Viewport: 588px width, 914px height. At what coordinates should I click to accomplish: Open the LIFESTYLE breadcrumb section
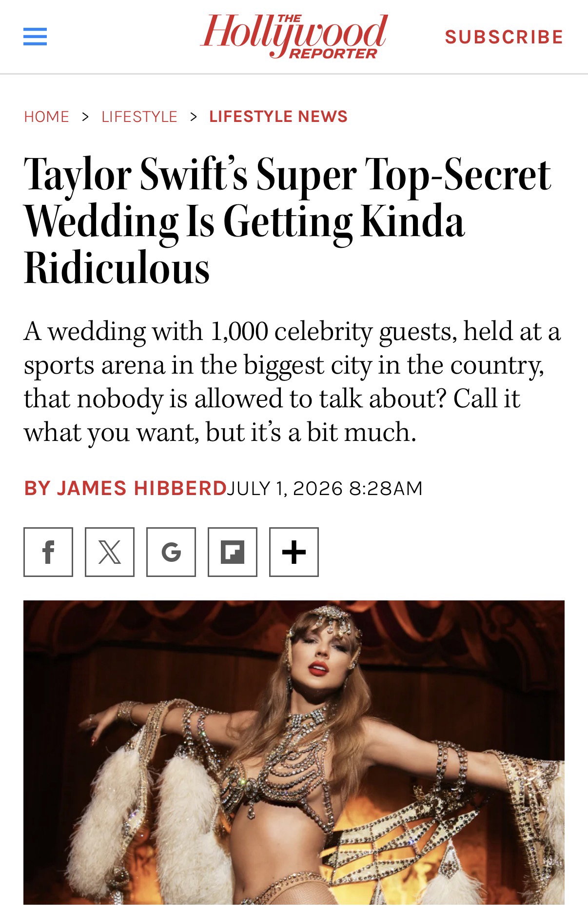point(139,117)
